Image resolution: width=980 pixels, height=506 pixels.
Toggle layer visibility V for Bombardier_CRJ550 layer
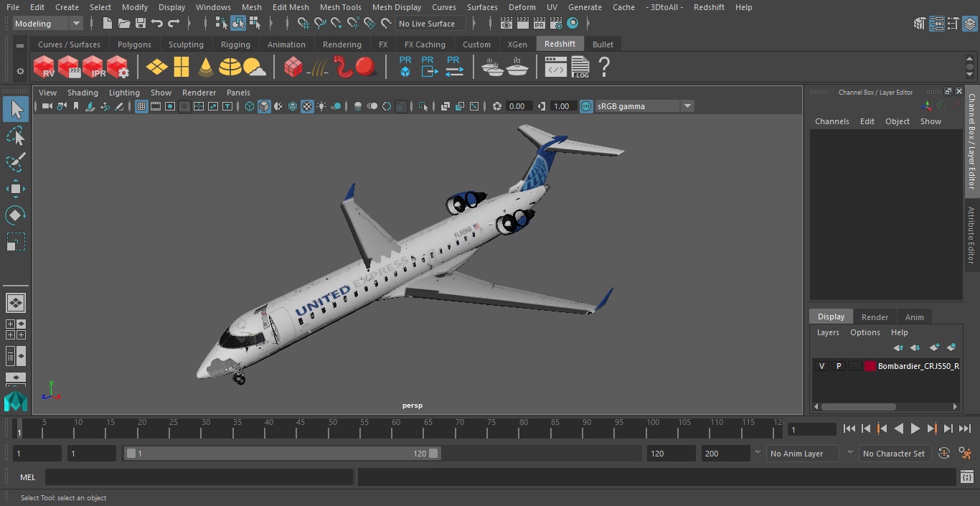pyautogui.click(x=821, y=366)
